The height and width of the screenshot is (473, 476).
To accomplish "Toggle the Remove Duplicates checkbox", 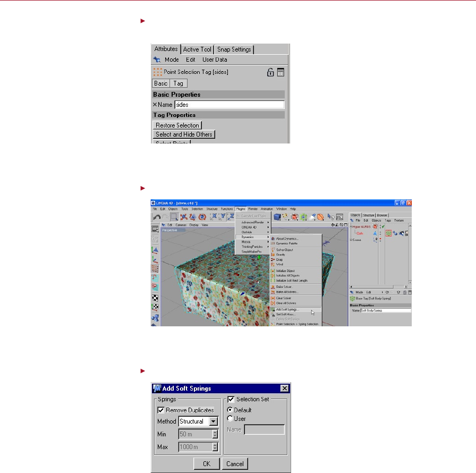I will click(160, 410).
